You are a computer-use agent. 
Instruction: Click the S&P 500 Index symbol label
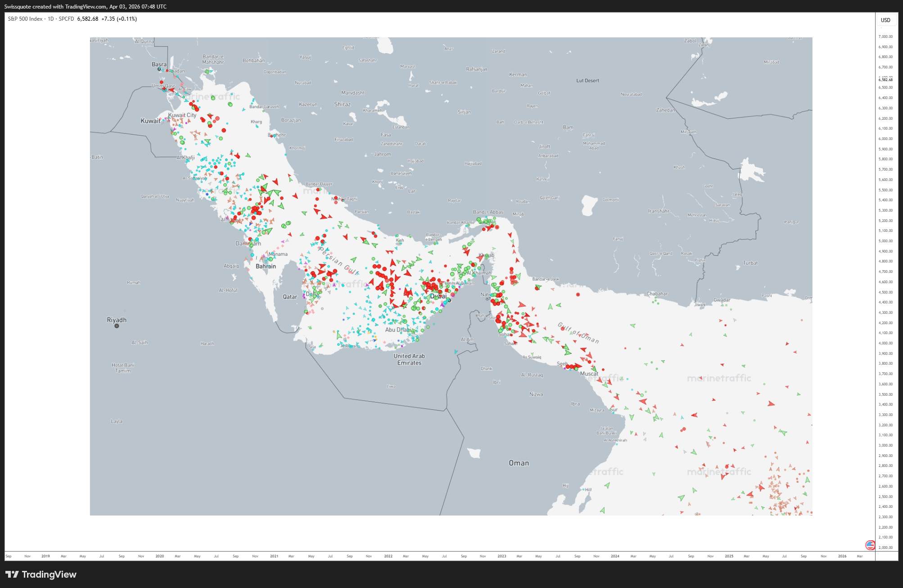click(25, 19)
